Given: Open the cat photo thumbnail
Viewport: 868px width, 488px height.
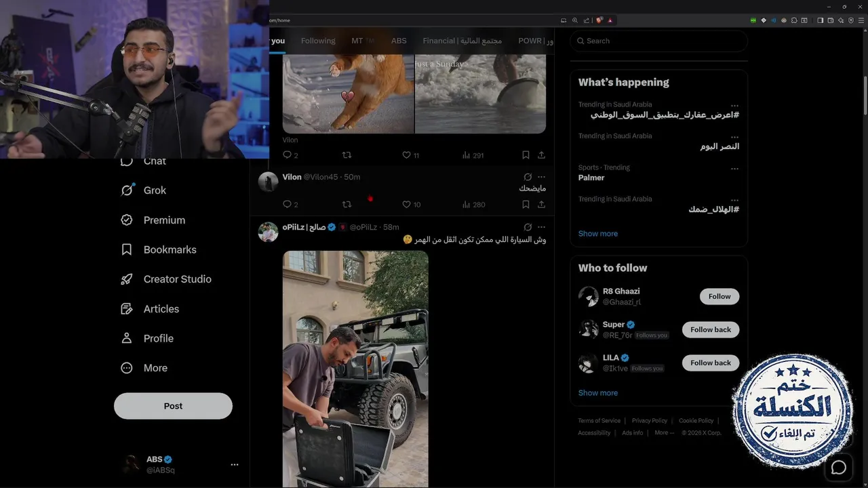Looking at the screenshot, I should (348, 94).
